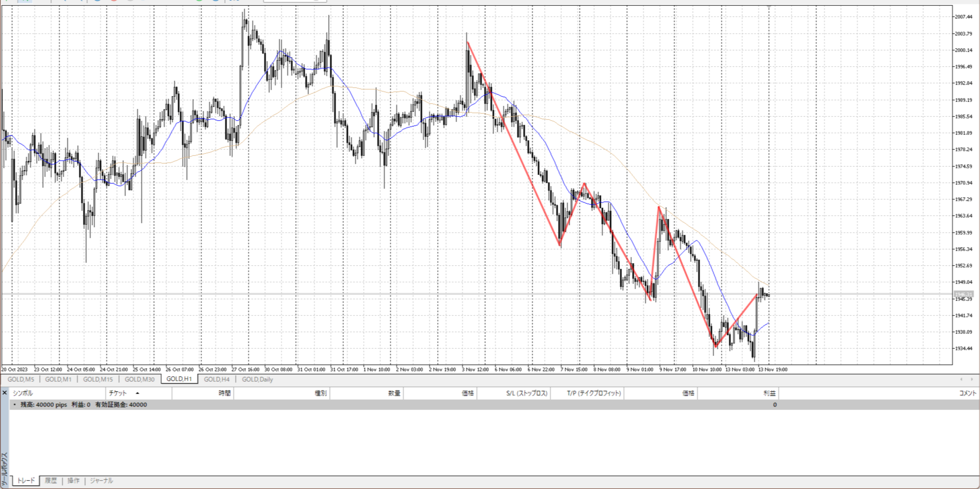The image size is (980, 489).
Task: Close the terminal panel with the X icon
Action: pyautogui.click(x=5, y=393)
